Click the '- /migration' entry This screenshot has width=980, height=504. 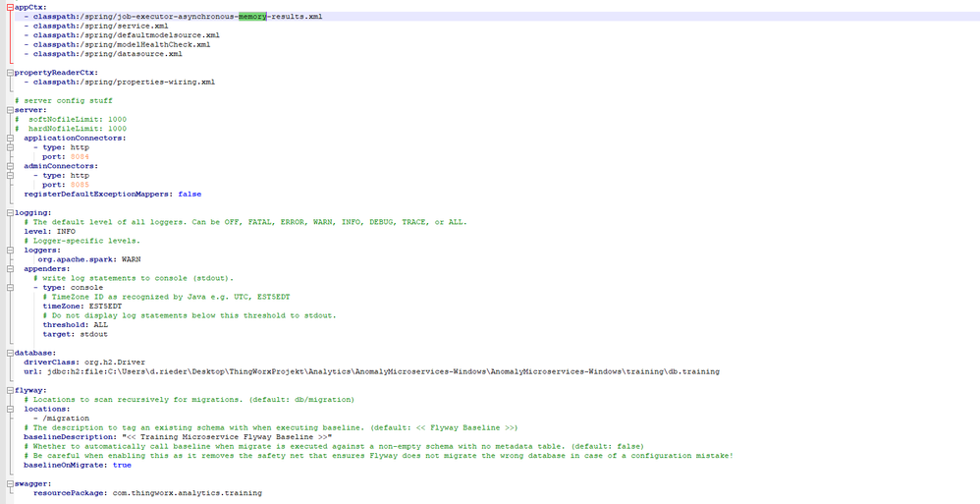pos(61,419)
